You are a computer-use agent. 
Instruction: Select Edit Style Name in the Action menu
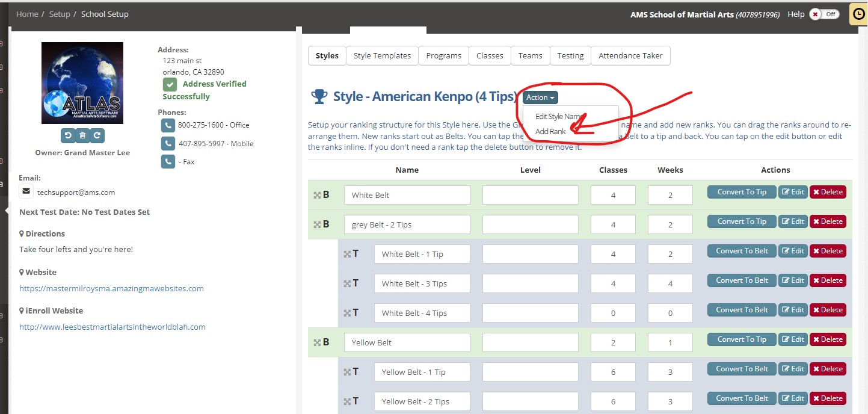point(559,116)
